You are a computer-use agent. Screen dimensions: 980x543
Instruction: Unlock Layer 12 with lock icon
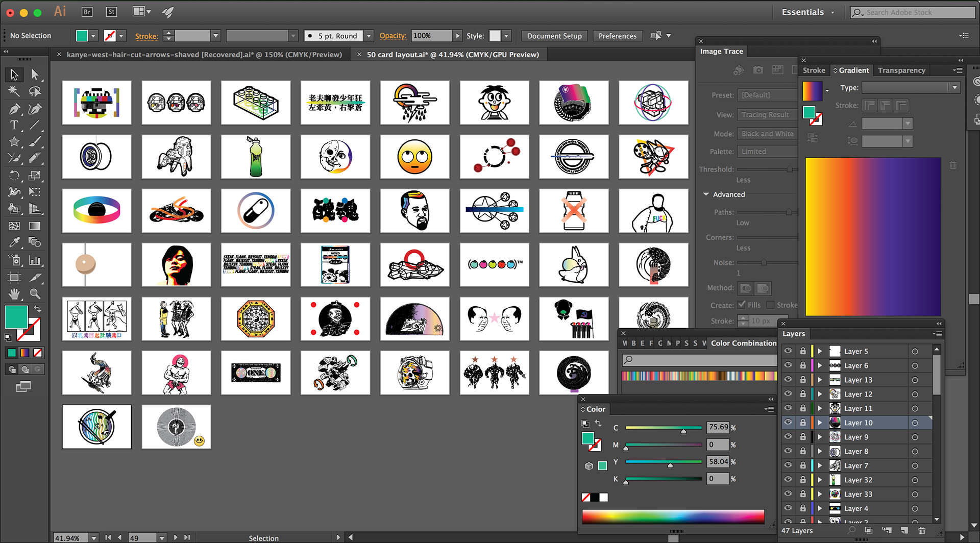click(802, 394)
